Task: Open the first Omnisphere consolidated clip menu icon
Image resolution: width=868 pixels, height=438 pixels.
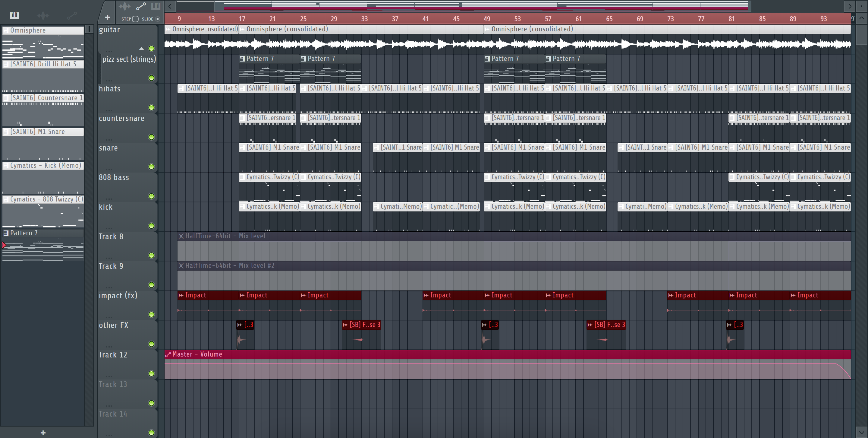Action: coord(168,29)
